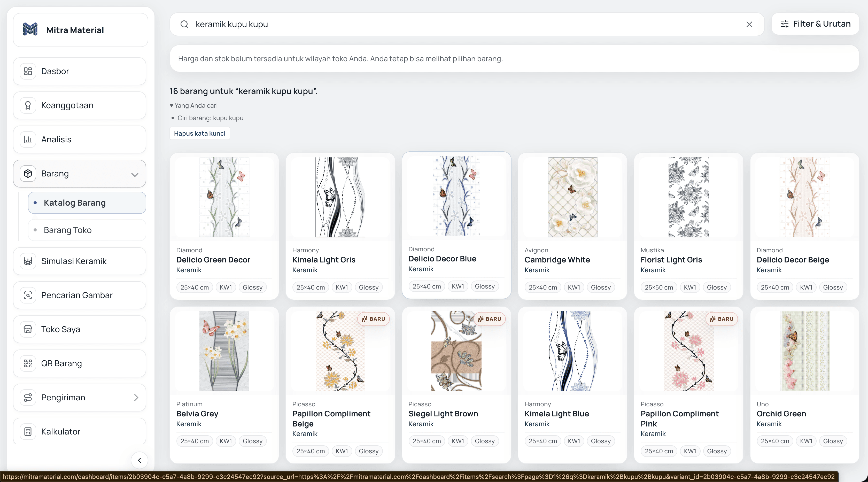The image size is (868, 482).
Task: Open Dasbor via its grid icon
Action: 28,71
